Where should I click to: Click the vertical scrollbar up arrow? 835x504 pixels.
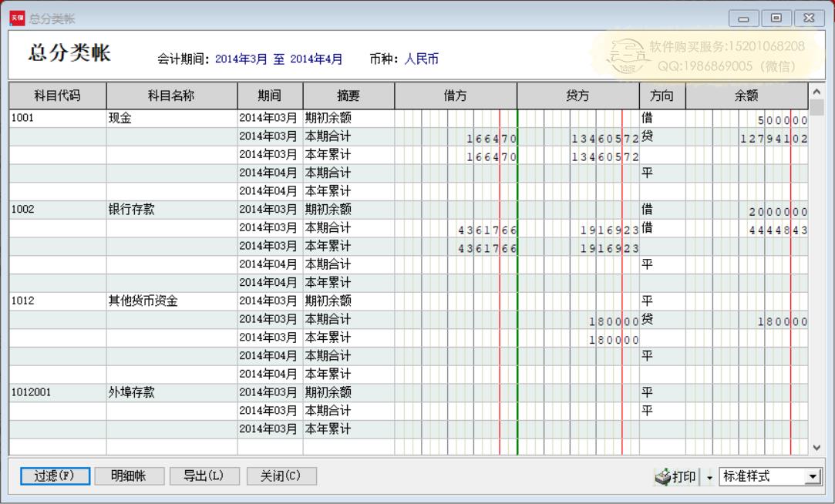[x=817, y=90]
